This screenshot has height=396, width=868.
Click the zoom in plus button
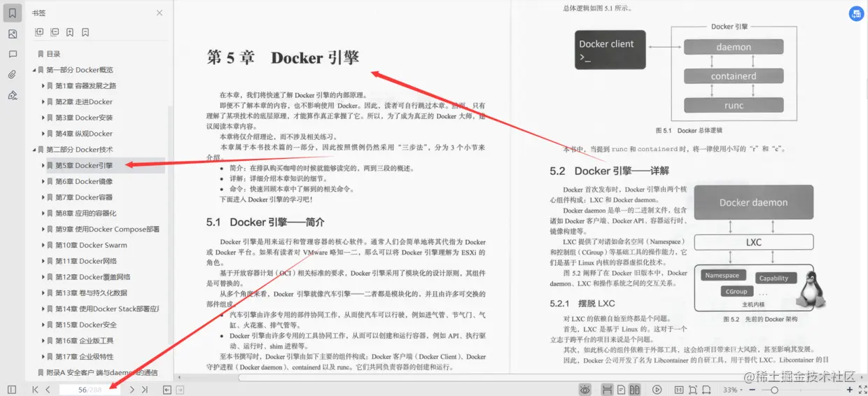click(850, 390)
